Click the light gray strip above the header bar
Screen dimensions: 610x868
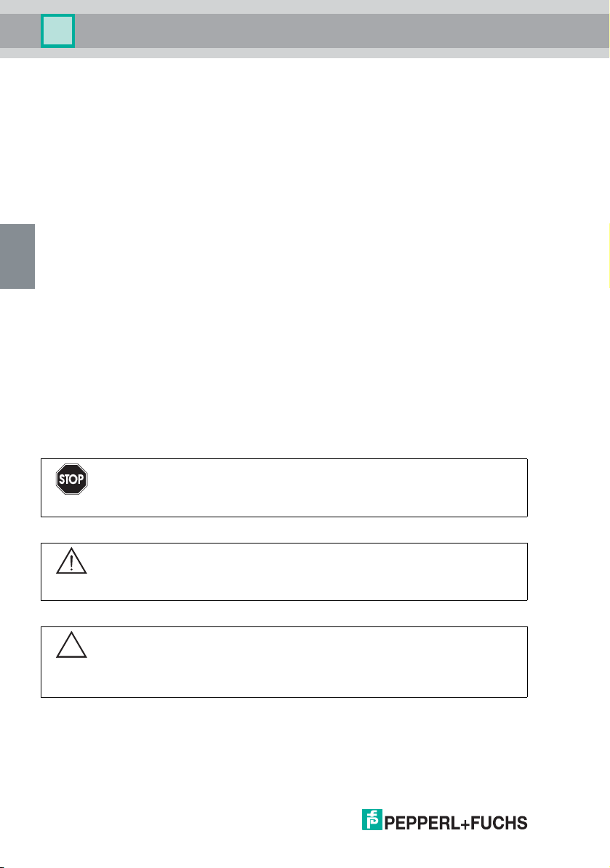click(305, 7)
